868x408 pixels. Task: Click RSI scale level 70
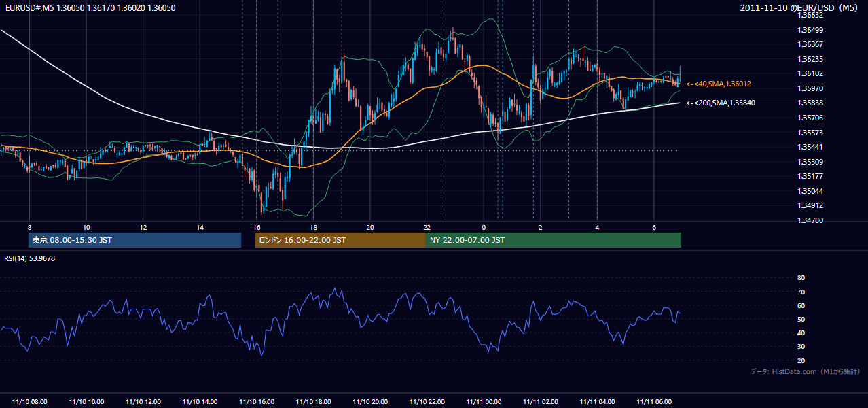801,292
